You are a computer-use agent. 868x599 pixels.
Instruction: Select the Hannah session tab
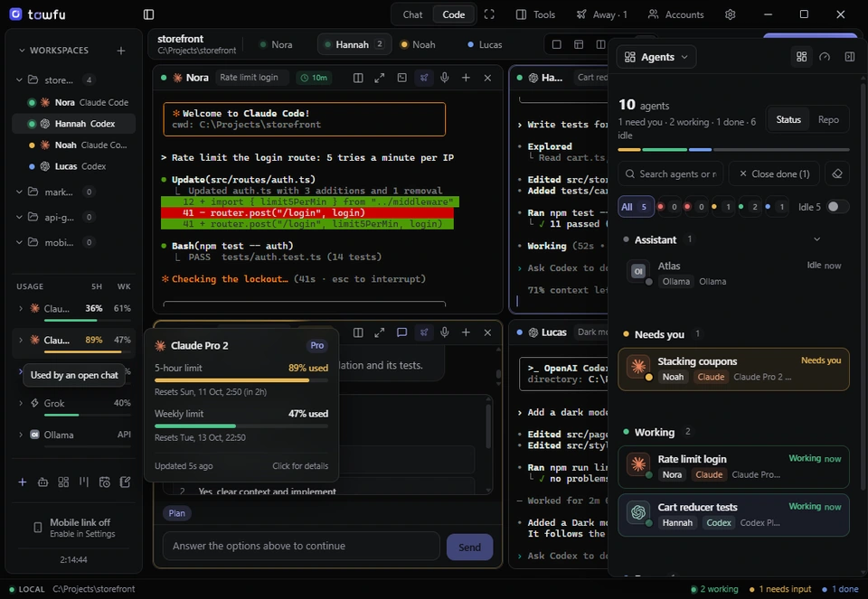(354, 45)
